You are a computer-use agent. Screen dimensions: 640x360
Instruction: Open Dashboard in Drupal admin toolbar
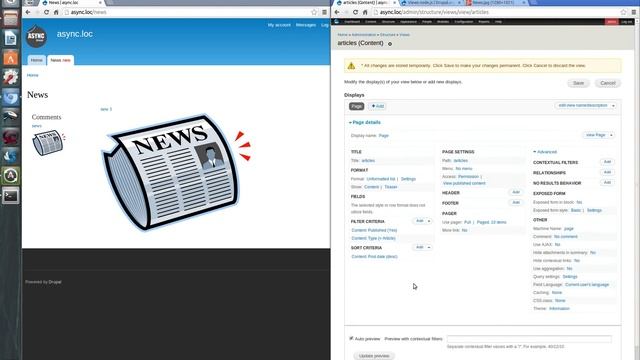click(x=352, y=22)
